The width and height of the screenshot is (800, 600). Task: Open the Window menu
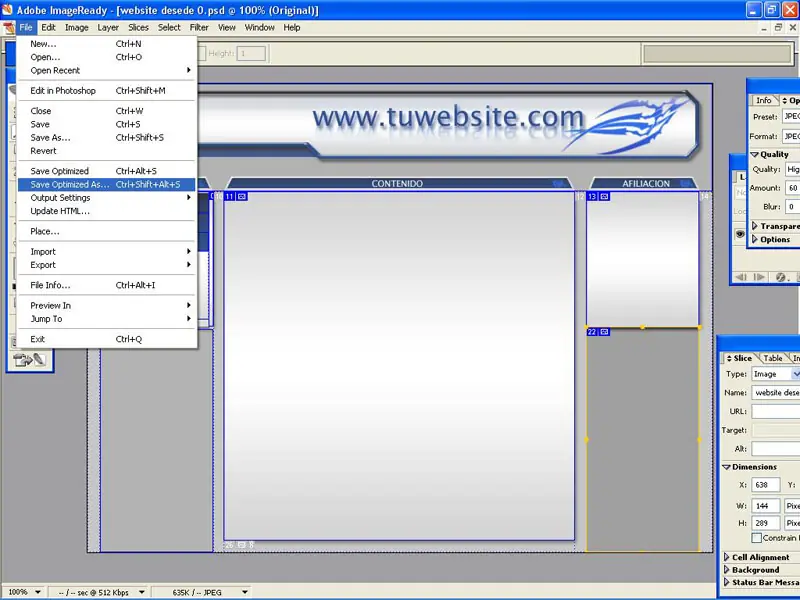click(x=260, y=28)
